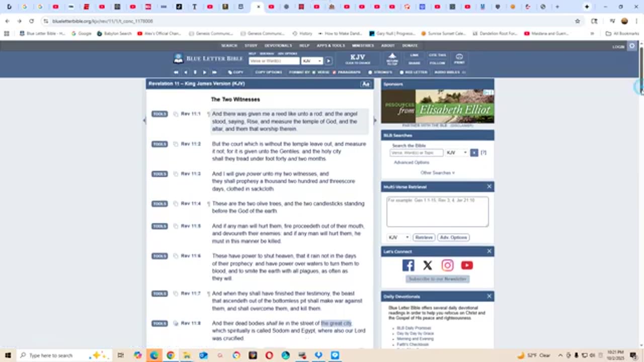Open the KJV dropdown in BLB Searches
The height and width of the screenshot is (362, 644).
[x=457, y=152]
